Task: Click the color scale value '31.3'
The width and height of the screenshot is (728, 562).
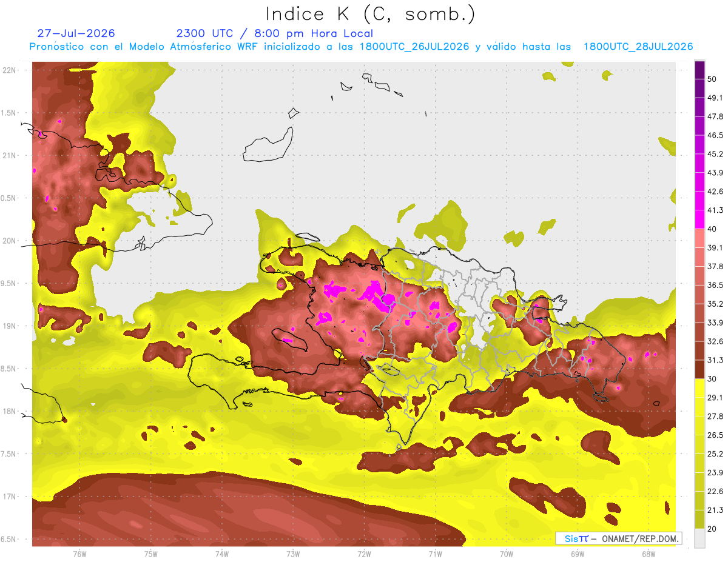Action: (x=715, y=360)
